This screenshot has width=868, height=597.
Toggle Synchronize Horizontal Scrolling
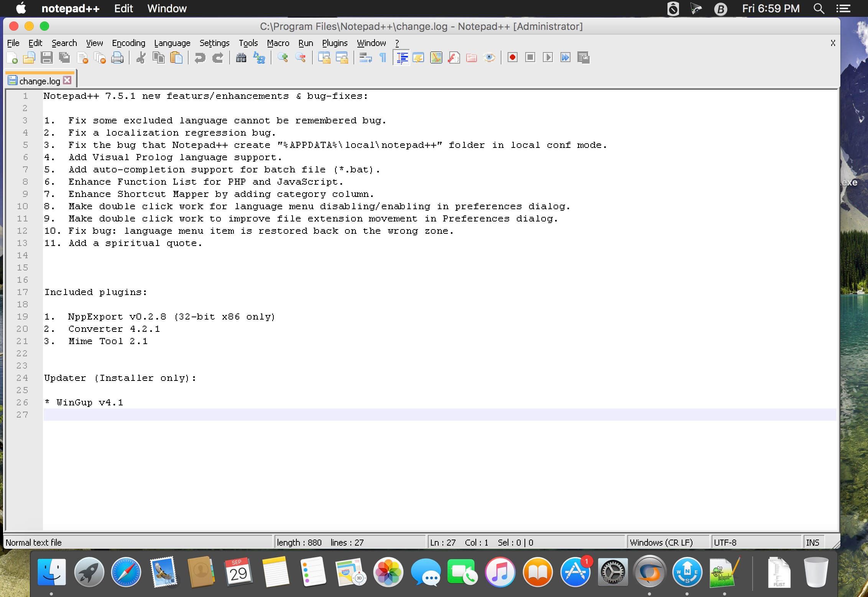pyautogui.click(x=342, y=58)
